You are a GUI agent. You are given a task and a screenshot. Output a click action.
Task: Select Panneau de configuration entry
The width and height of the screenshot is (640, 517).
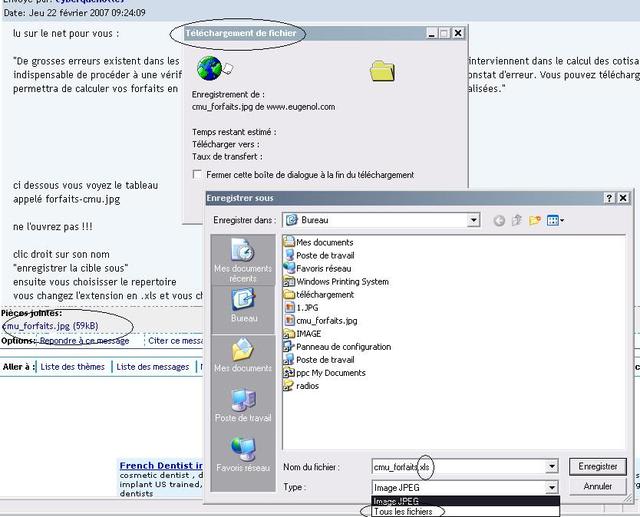338,347
